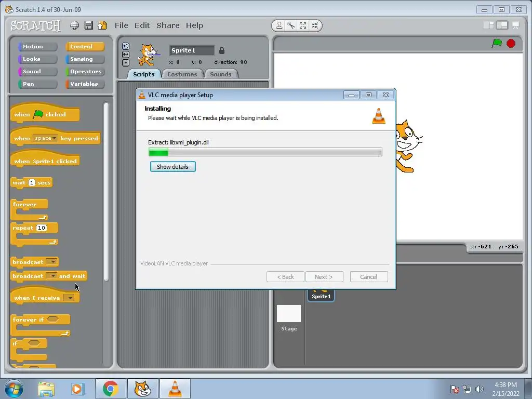Screen dimensions: 532x399
Task: Switch to small stage view mode
Action: click(x=488, y=25)
